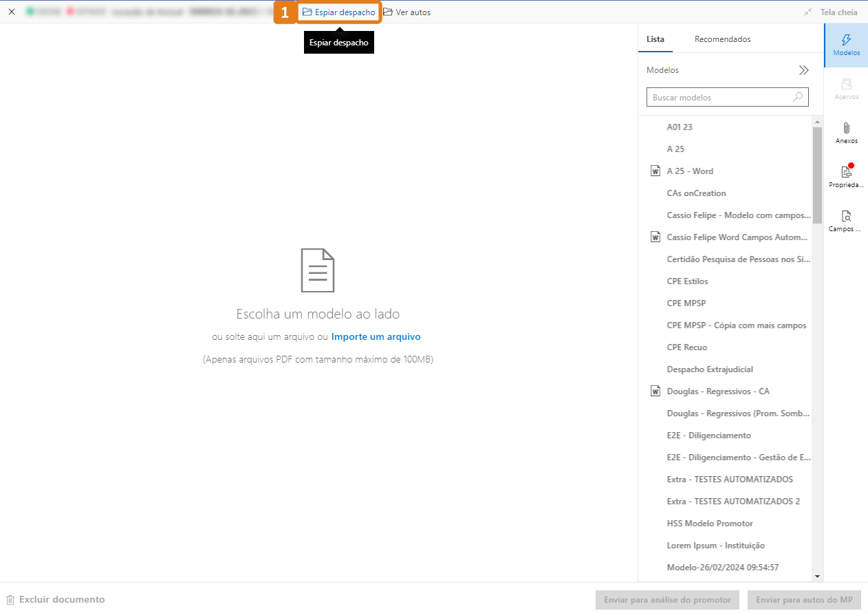The image size is (868, 613).
Task: Select the A 25 - Word template
Action: (690, 171)
